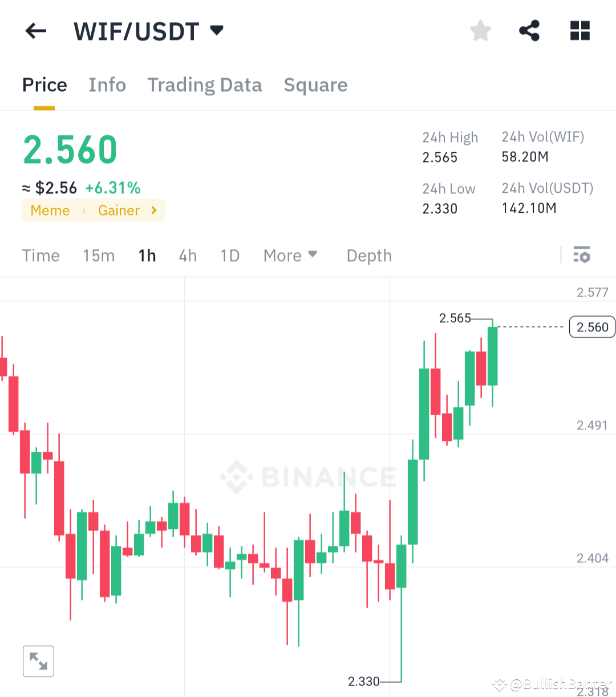Screen dimensions: 616x697
Task: Open the grid layout icon top right
Action: click(x=579, y=31)
